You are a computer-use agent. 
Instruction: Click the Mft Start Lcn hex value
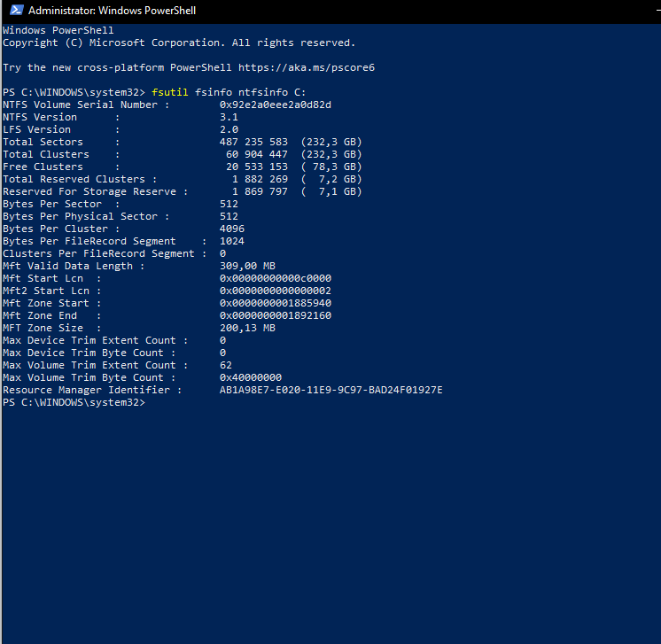click(276, 278)
